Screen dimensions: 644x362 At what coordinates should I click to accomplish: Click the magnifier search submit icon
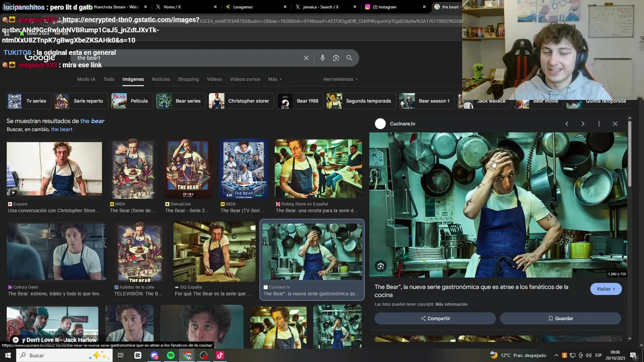(349, 58)
